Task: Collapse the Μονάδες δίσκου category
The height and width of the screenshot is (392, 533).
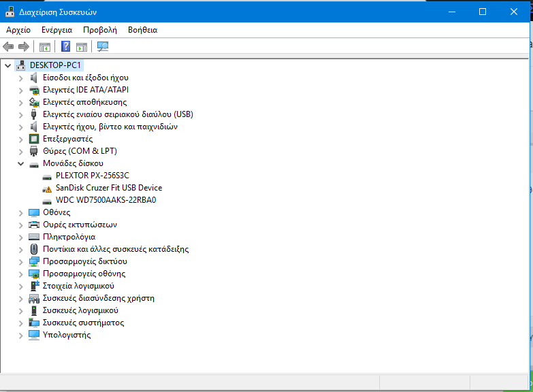Action: [x=20, y=164]
